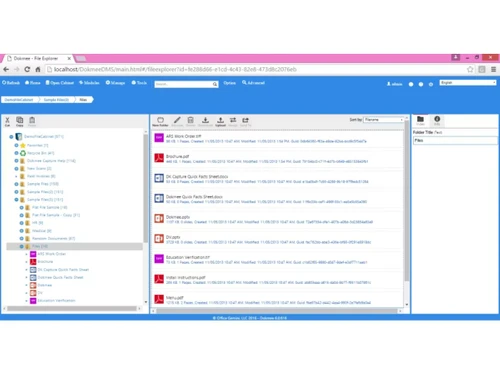Click DK Capture Quick Facts Sheet.docx icon
This screenshot has height=375, width=500.
(x=159, y=178)
